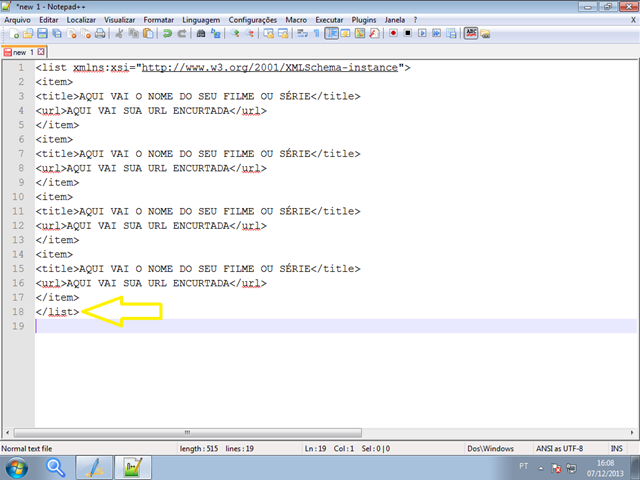
Task: Click the </list> tag on line 18
Action: (x=57, y=312)
